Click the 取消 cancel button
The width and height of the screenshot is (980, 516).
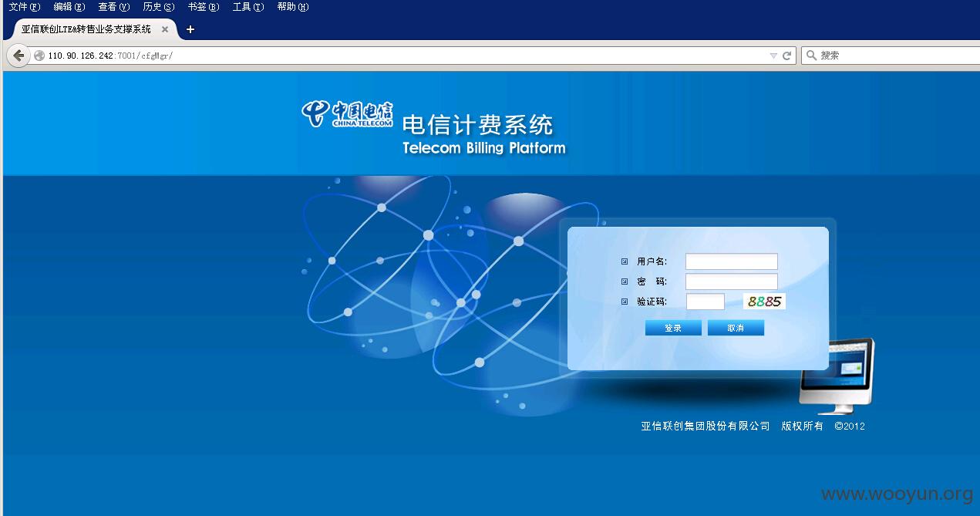pyautogui.click(x=736, y=328)
